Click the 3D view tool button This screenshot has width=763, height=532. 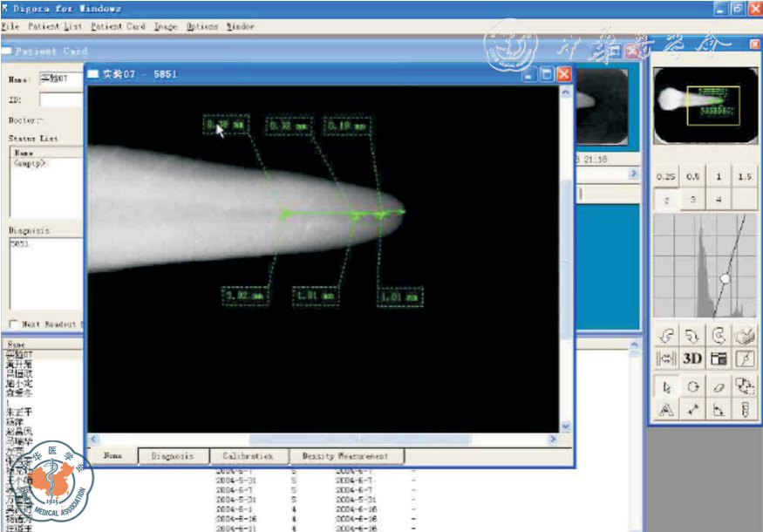pos(693,358)
